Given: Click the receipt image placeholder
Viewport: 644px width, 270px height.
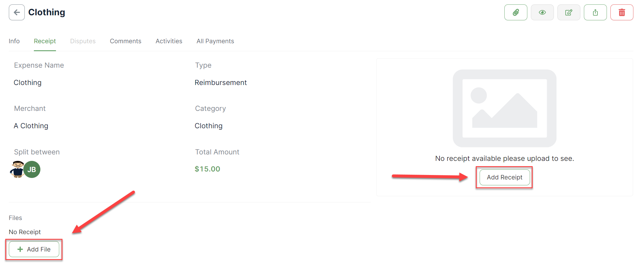Looking at the screenshot, I should coord(504,108).
